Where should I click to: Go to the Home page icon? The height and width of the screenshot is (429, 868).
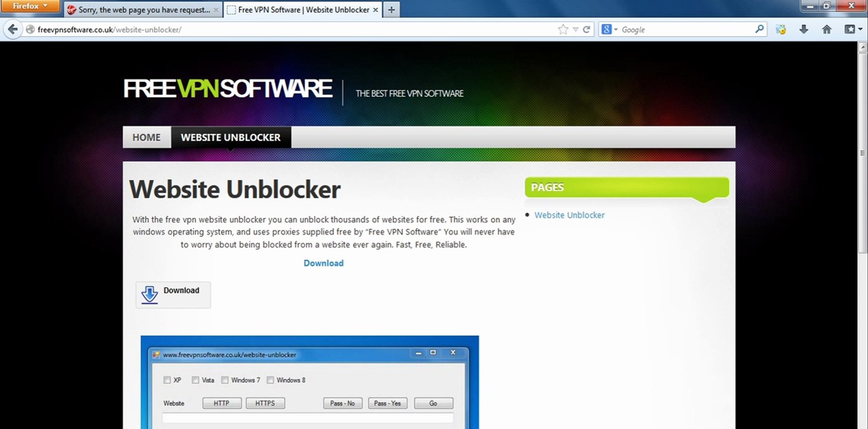pyautogui.click(x=826, y=29)
